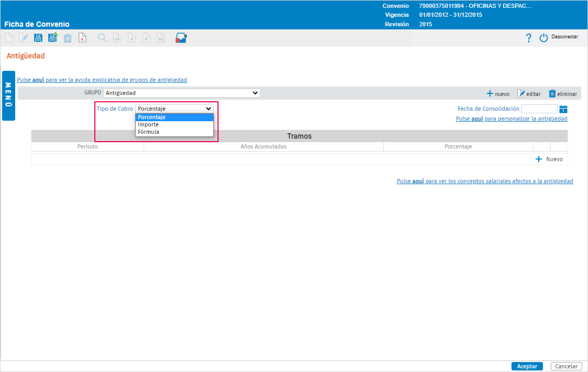Click the edit document pencil toolbar icon
This screenshot has width=588, height=372.
click(x=23, y=38)
